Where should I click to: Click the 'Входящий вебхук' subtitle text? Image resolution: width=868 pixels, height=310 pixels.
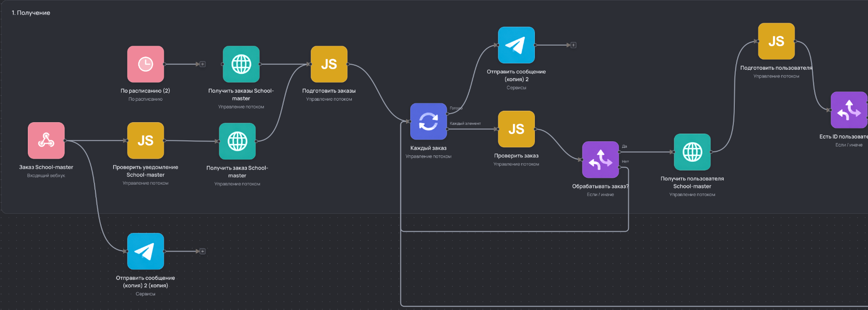pos(46,176)
